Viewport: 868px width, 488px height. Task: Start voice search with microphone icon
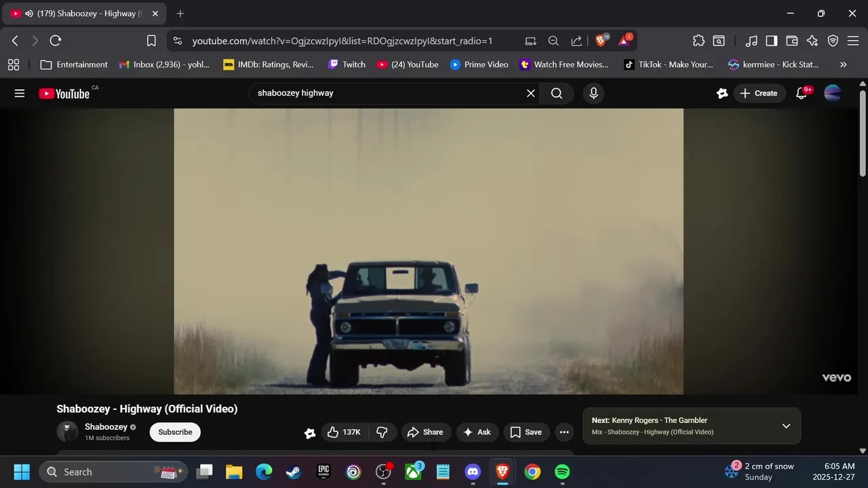[x=593, y=94]
